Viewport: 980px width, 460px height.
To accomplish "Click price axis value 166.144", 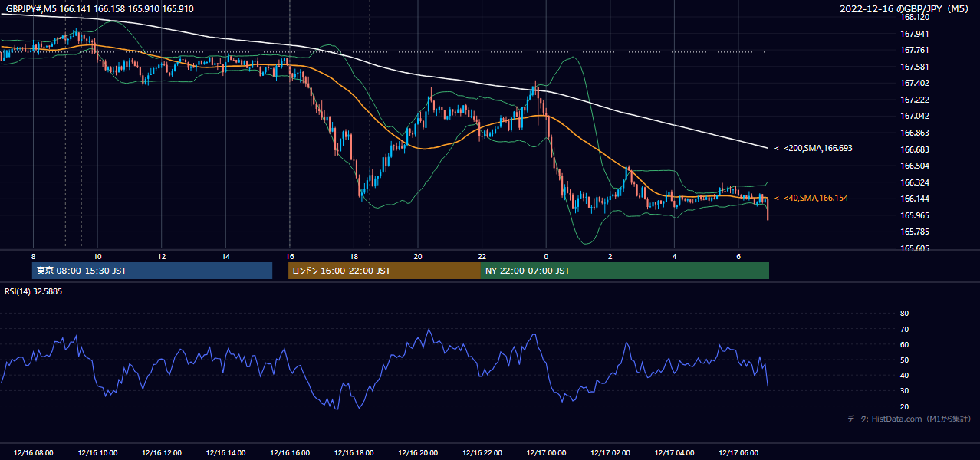I will pyautogui.click(x=914, y=199).
